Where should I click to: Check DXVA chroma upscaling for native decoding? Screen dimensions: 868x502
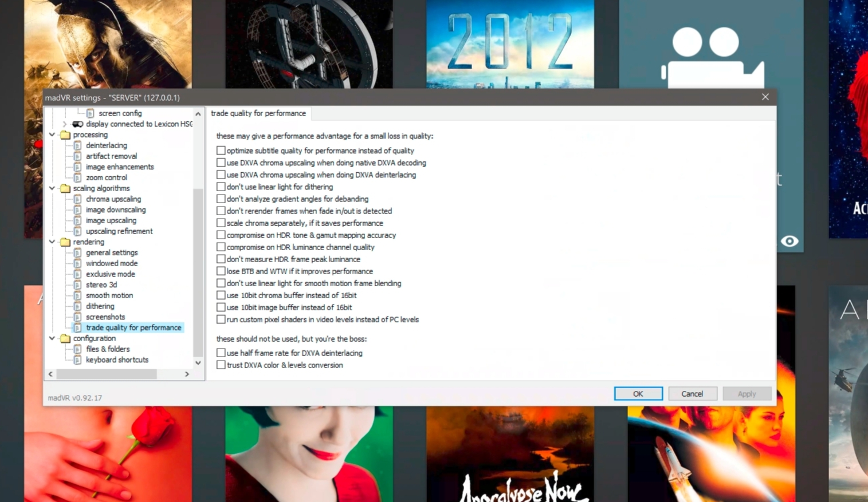[x=221, y=163]
